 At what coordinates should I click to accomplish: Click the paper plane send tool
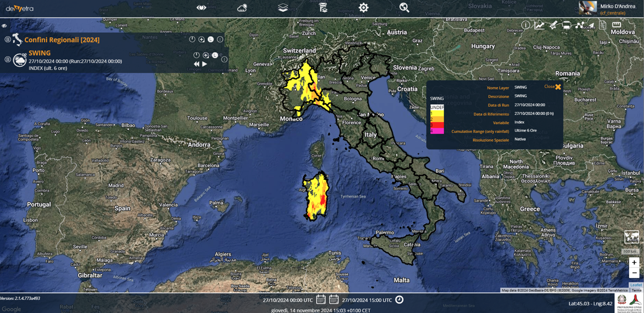[x=591, y=25]
